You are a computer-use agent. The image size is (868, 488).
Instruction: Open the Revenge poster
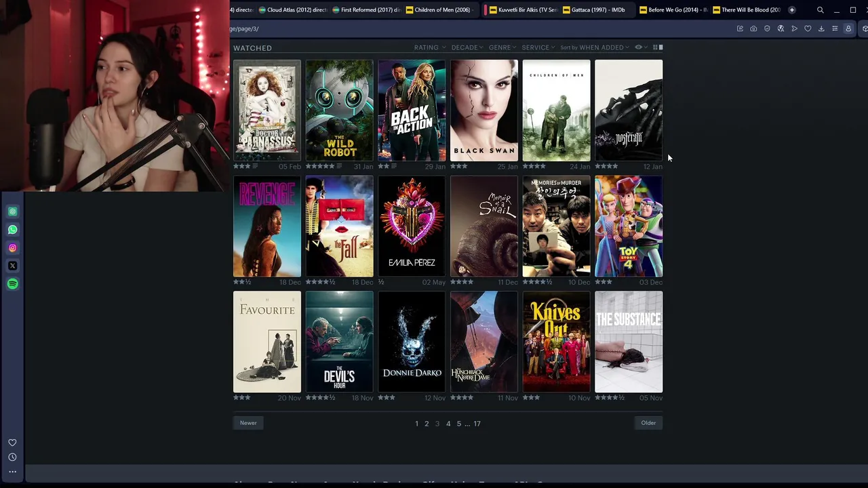click(267, 226)
